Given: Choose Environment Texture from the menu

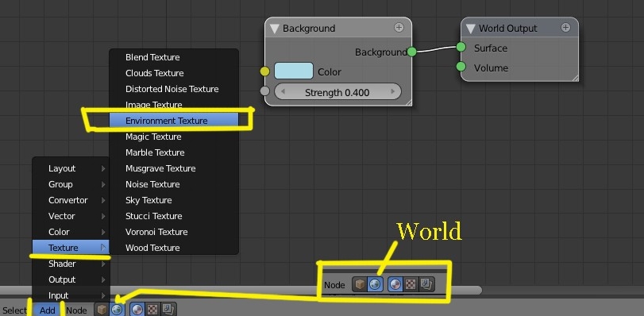Looking at the screenshot, I should (174, 121).
